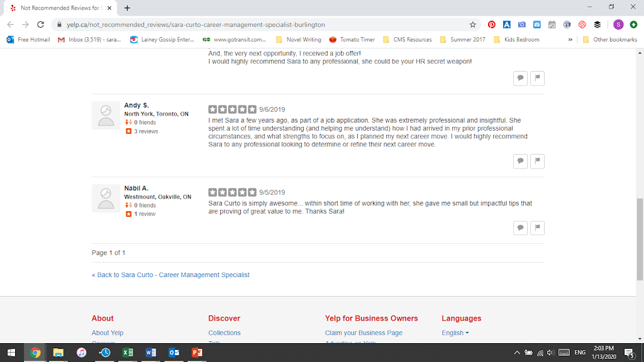
Task: Open the Other bookmarks folder
Action: click(x=610, y=40)
